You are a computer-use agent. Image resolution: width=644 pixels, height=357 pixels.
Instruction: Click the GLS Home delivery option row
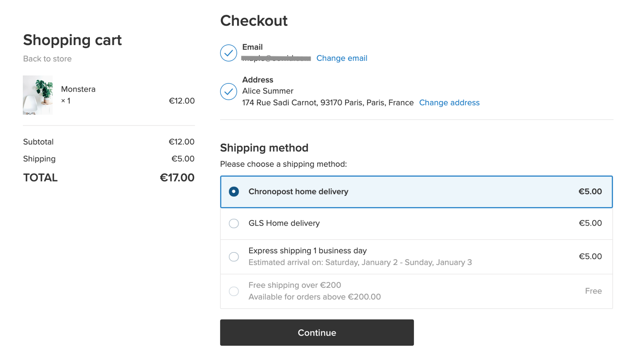(416, 223)
